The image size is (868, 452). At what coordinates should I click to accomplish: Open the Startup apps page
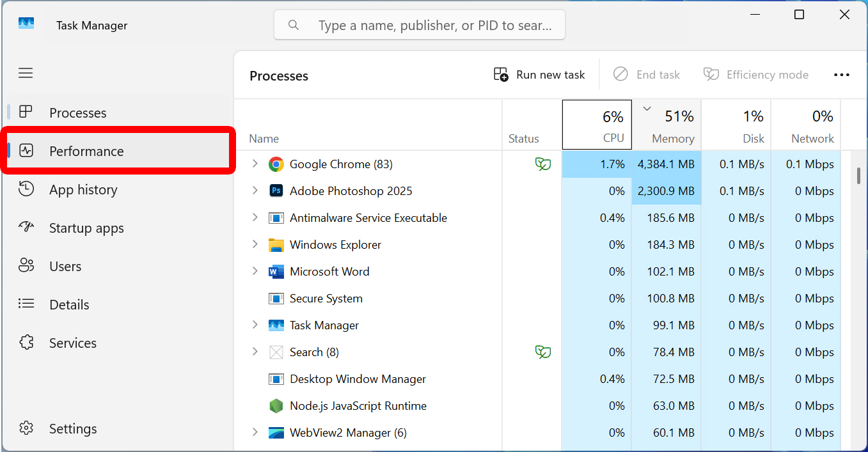(x=86, y=228)
